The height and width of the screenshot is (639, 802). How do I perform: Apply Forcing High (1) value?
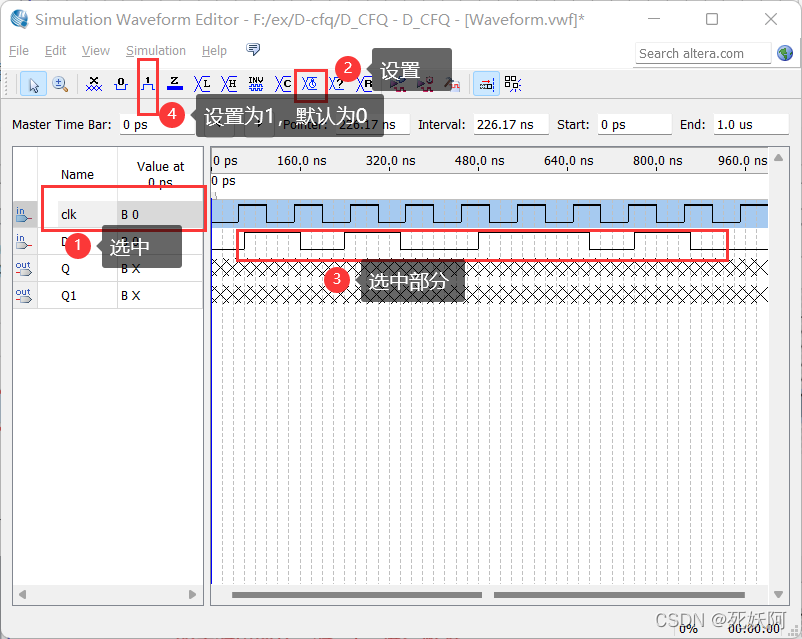(148, 84)
